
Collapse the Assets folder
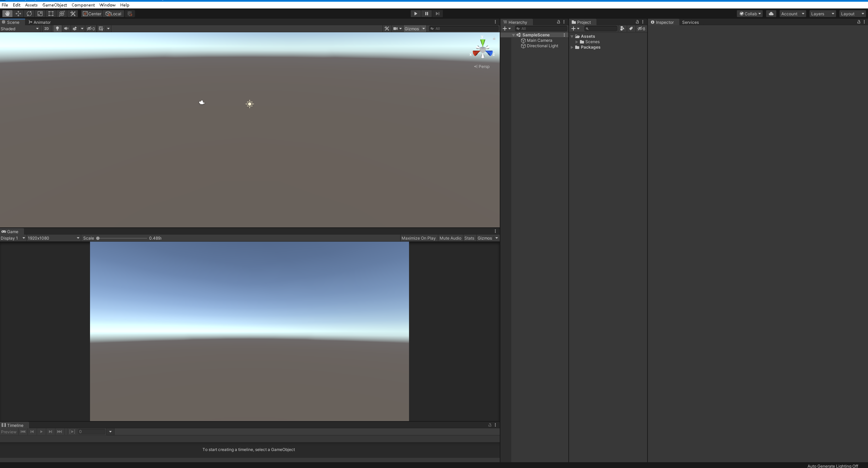572,36
